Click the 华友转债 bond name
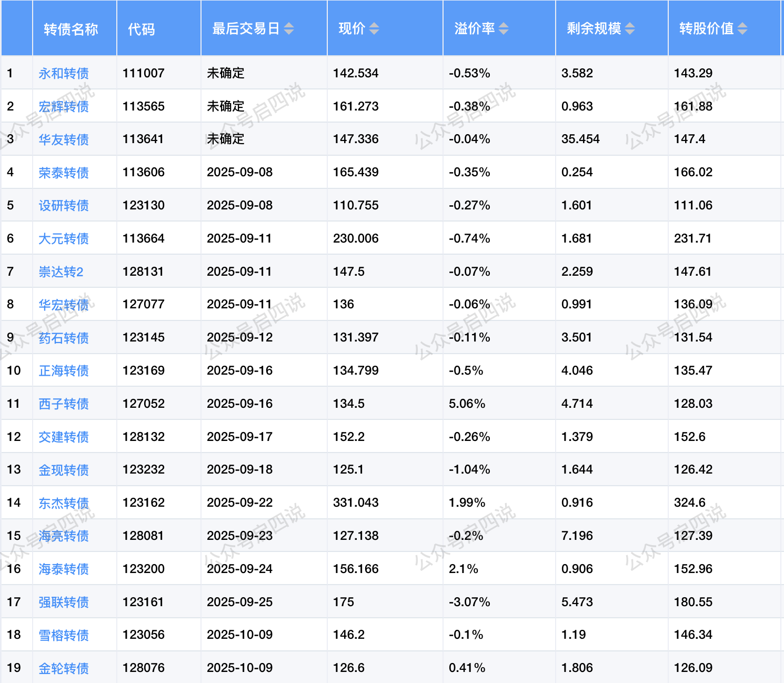 click(x=64, y=140)
